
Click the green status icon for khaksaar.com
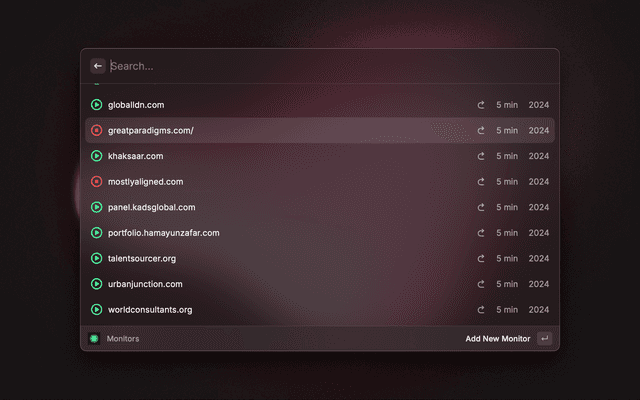click(x=96, y=156)
